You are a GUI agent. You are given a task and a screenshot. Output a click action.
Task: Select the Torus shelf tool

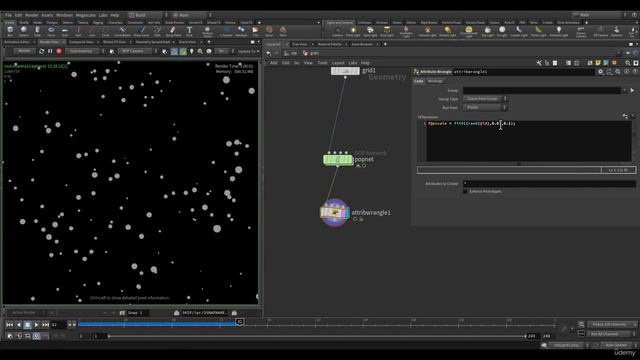coord(51,31)
